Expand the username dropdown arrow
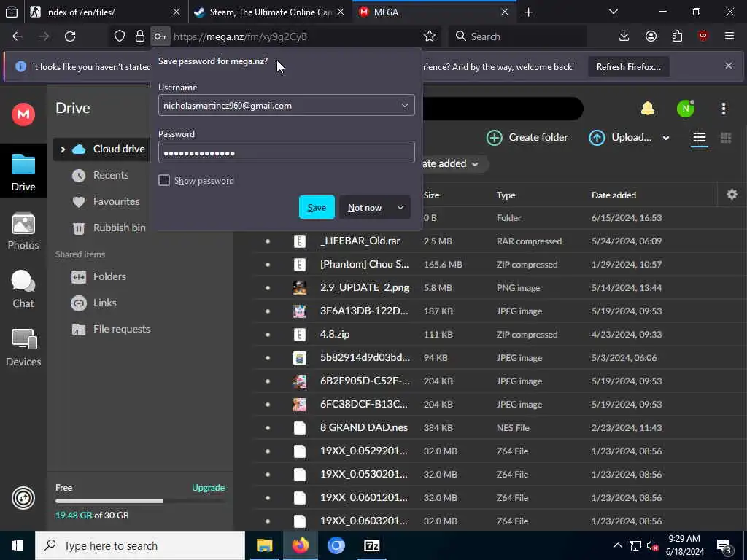 (x=404, y=105)
